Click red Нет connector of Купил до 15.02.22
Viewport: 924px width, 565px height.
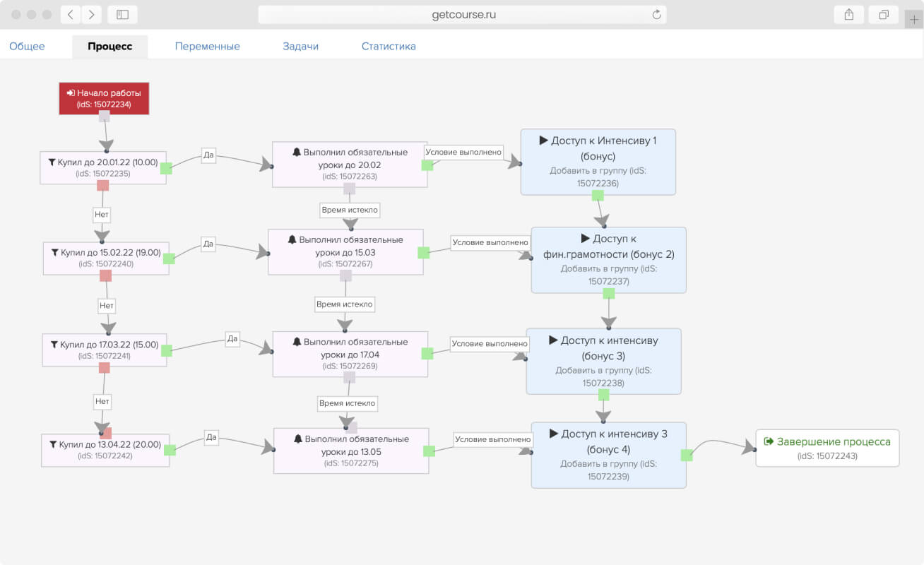pos(105,275)
